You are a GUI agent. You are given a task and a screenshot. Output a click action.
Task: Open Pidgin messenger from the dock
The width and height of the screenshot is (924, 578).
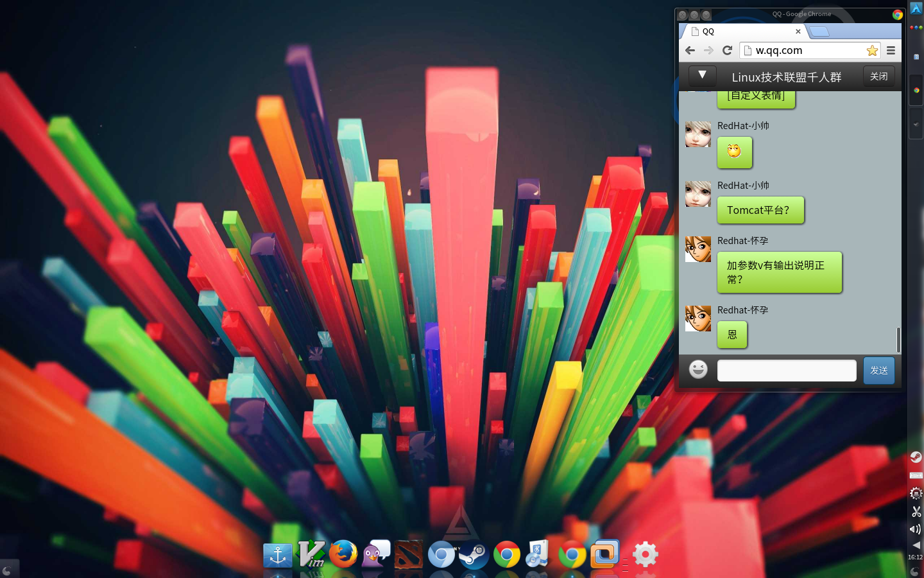[x=376, y=554]
